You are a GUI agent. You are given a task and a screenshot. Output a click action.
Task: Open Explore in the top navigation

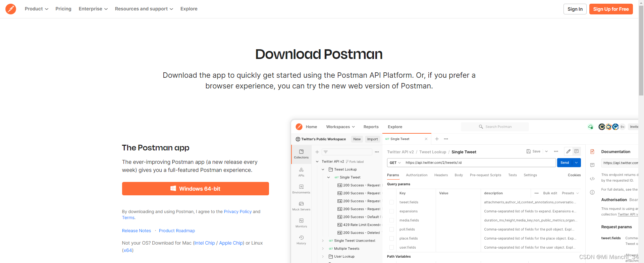click(189, 9)
